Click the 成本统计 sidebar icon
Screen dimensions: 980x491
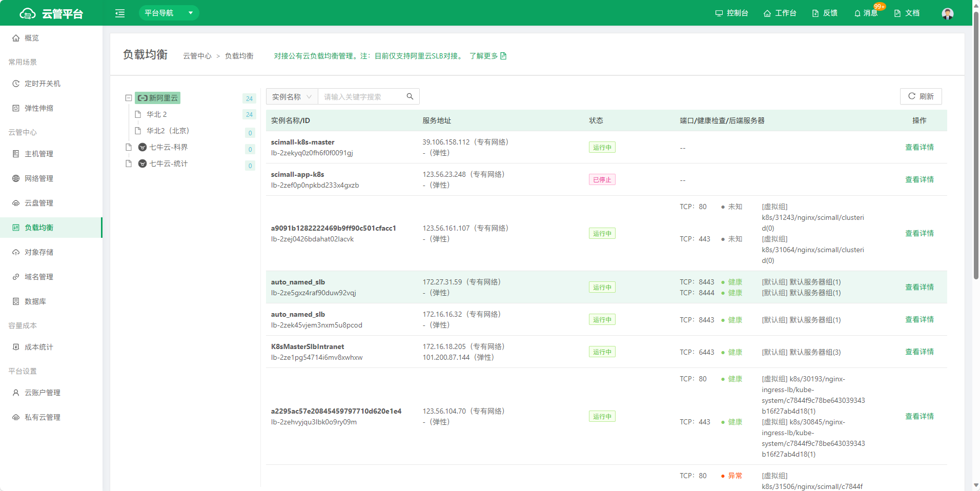coord(16,347)
